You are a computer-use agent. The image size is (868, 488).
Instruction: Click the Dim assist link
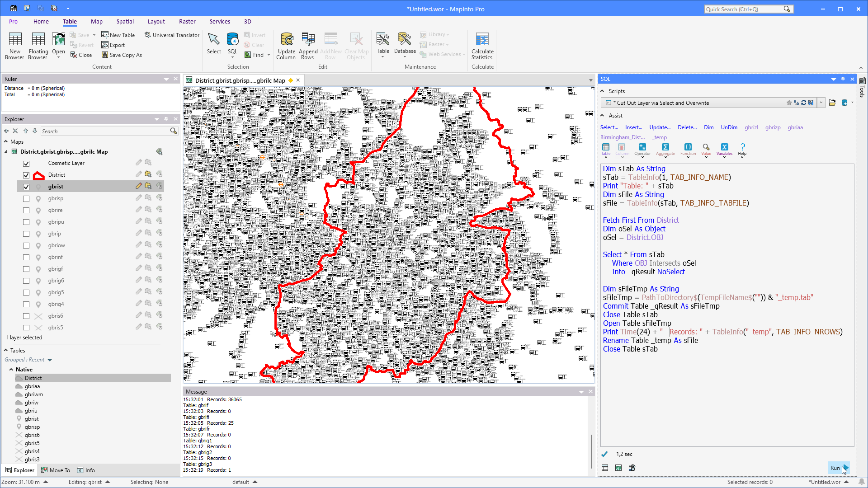click(x=708, y=127)
